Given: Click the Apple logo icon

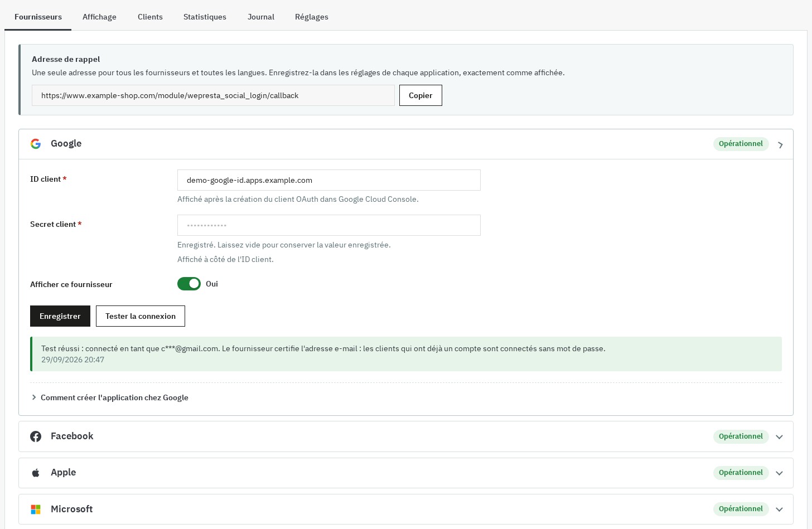Looking at the screenshot, I should click(36, 473).
